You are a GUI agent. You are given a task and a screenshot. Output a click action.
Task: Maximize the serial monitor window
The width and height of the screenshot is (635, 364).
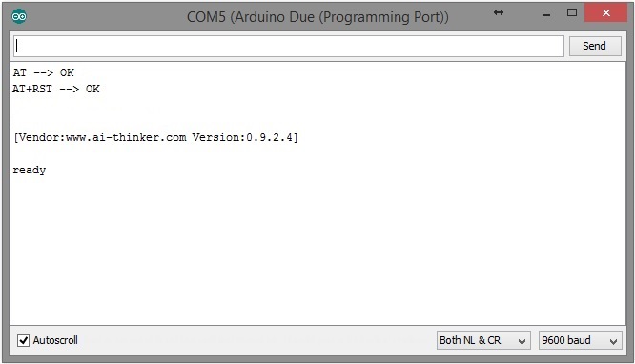572,13
